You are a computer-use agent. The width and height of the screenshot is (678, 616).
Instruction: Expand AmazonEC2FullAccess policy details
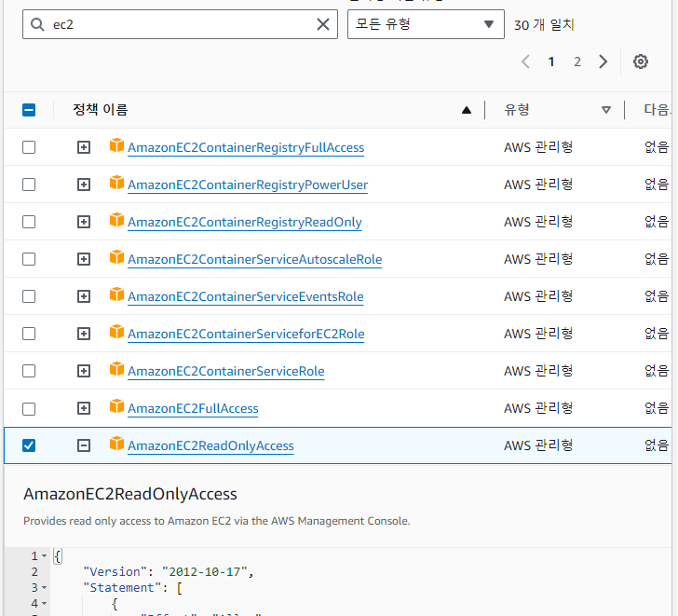coord(84,408)
